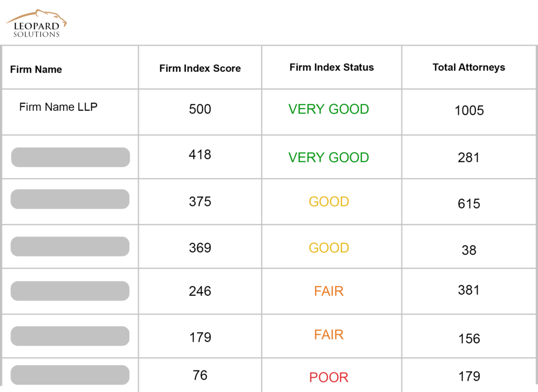The width and height of the screenshot is (538, 392).
Task: Select the score value 500
Action: pos(200,109)
